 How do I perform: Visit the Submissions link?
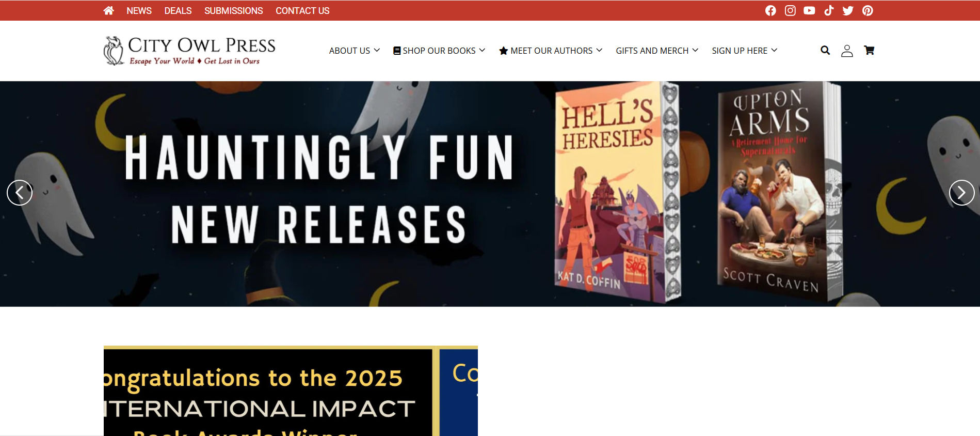[233, 11]
